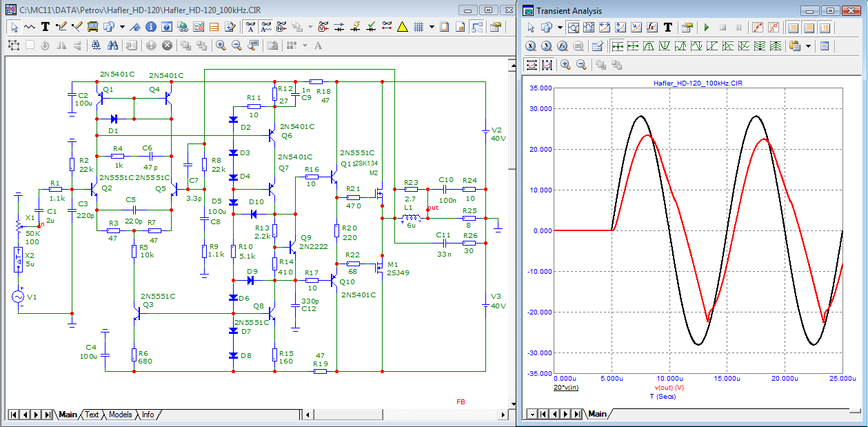Go to first page arrow in schematic

coord(14,415)
